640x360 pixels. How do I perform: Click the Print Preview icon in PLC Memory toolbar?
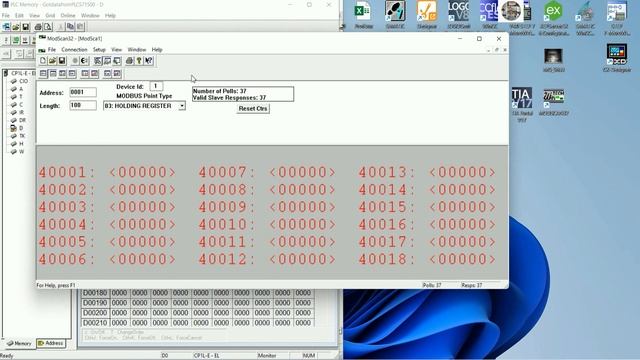pyautogui.click(x=48, y=27)
